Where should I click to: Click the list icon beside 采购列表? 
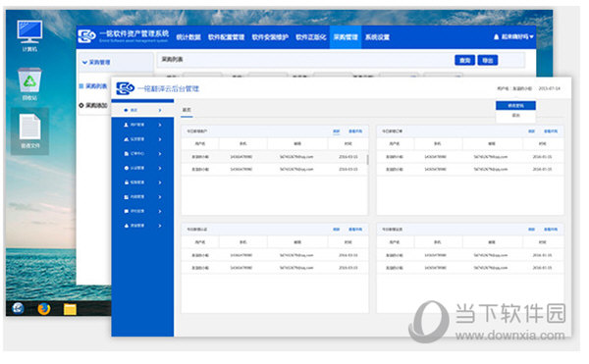[x=81, y=86]
